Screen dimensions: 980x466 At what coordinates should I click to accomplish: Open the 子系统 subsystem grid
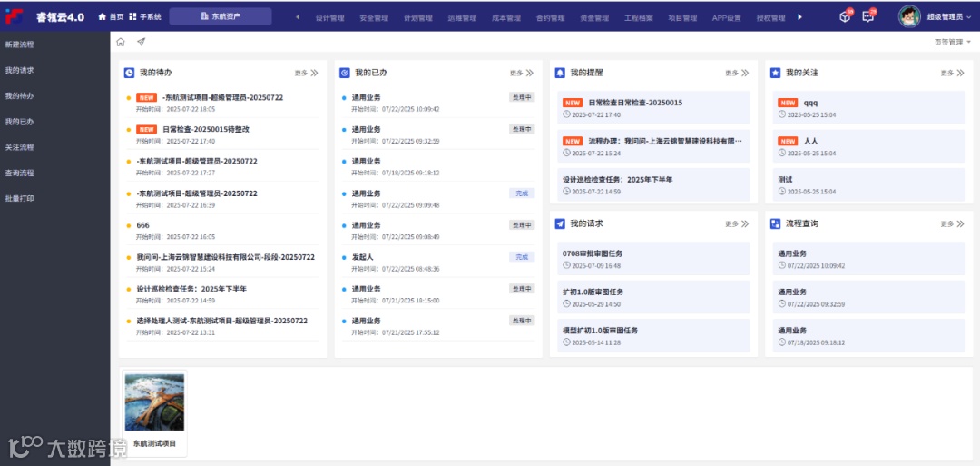click(x=145, y=17)
